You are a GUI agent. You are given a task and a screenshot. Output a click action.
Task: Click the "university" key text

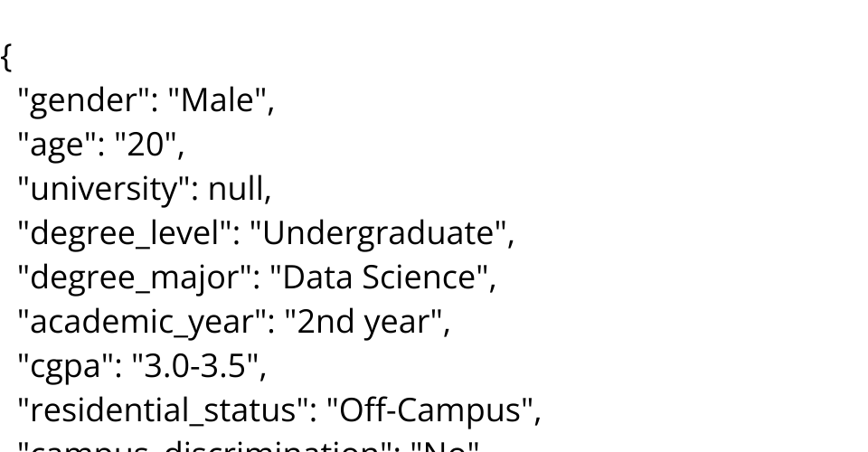(107, 189)
